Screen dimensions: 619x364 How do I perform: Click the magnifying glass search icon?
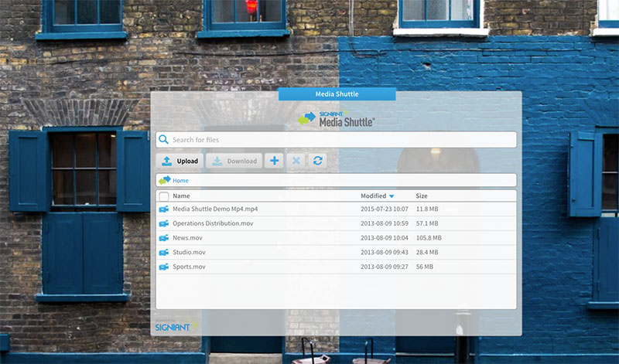pos(163,140)
